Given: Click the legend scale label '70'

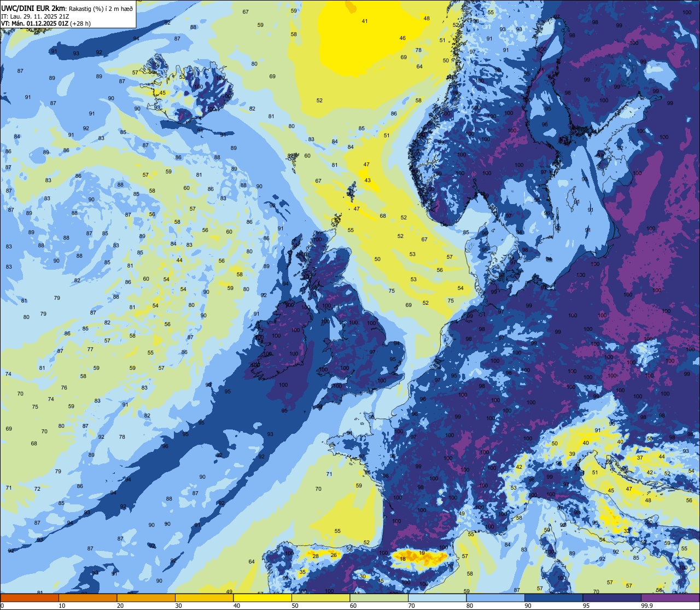Looking at the screenshot, I should (411, 606).
